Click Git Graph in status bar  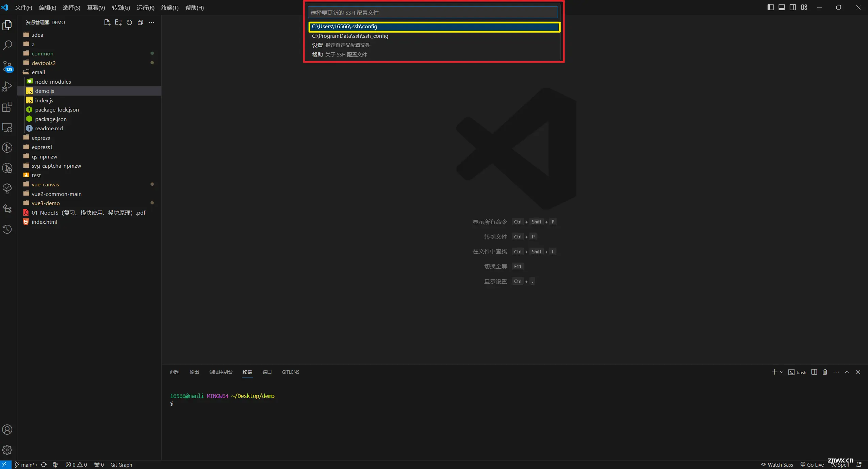pos(121,465)
